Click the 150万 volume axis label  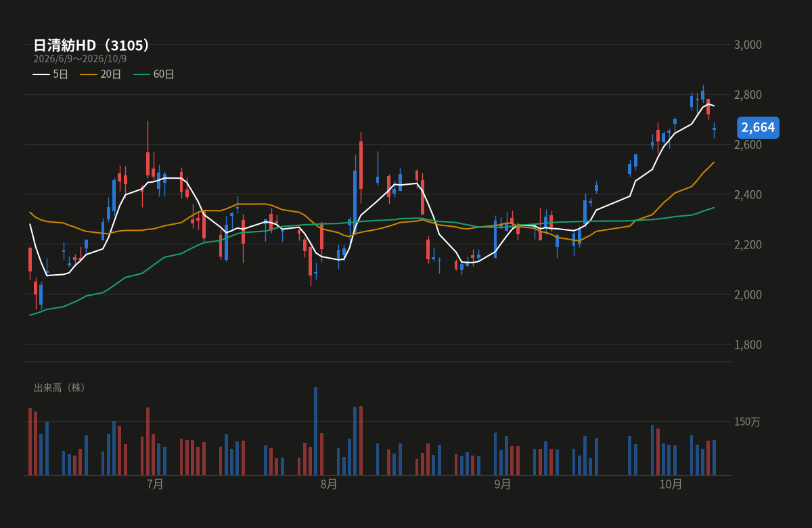click(x=747, y=422)
